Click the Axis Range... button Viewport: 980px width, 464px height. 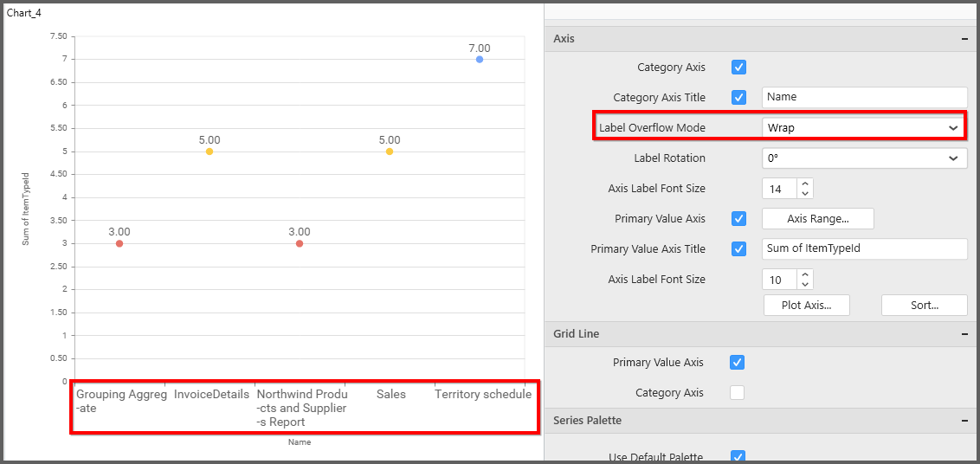tap(817, 219)
